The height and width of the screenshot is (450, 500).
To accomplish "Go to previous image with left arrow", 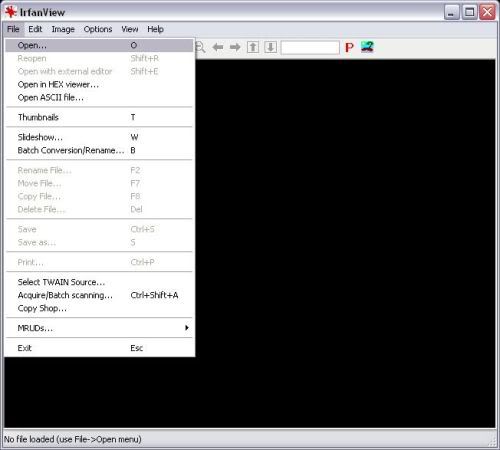I will pos(218,47).
